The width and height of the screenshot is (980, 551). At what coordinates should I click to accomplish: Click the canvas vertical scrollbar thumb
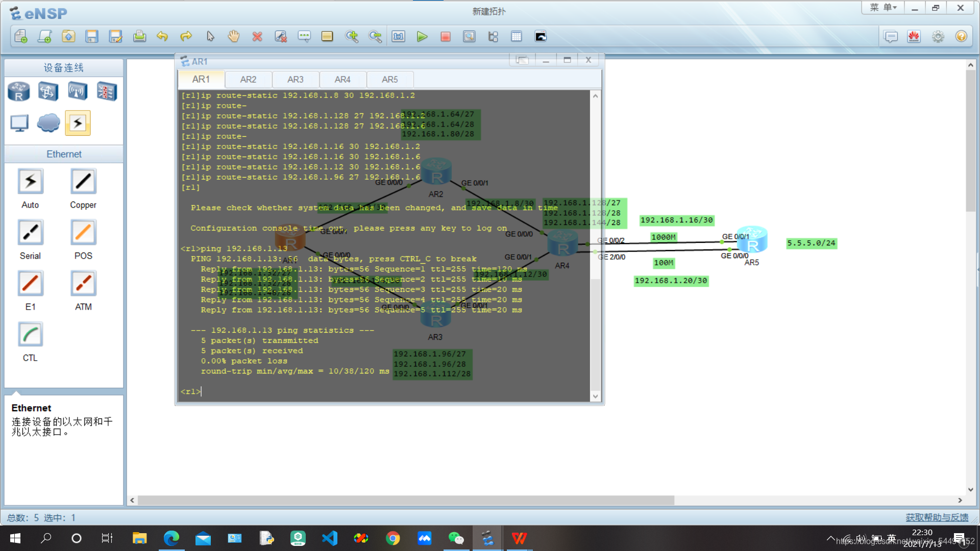970,140
